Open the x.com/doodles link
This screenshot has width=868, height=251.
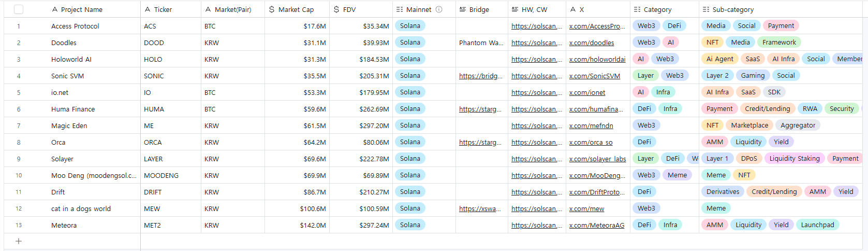click(592, 43)
